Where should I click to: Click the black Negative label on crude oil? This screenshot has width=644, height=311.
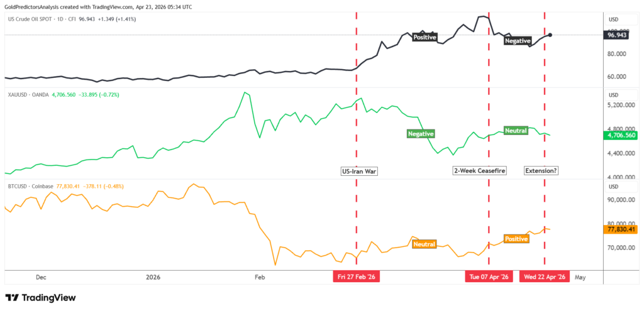(518, 40)
